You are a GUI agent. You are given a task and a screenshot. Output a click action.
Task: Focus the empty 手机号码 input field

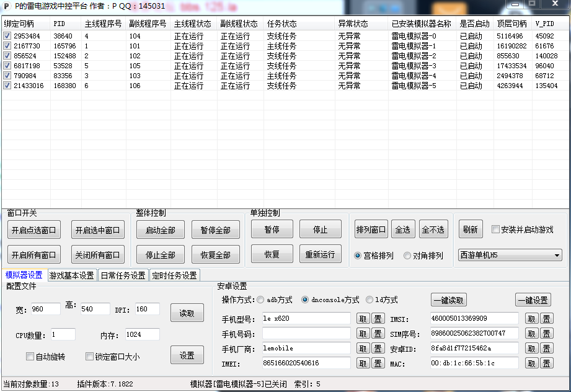coord(306,333)
